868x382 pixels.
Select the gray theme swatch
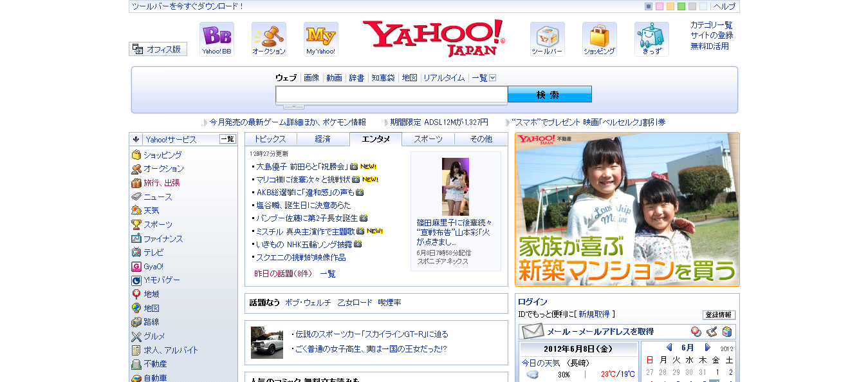tap(692, 6)
